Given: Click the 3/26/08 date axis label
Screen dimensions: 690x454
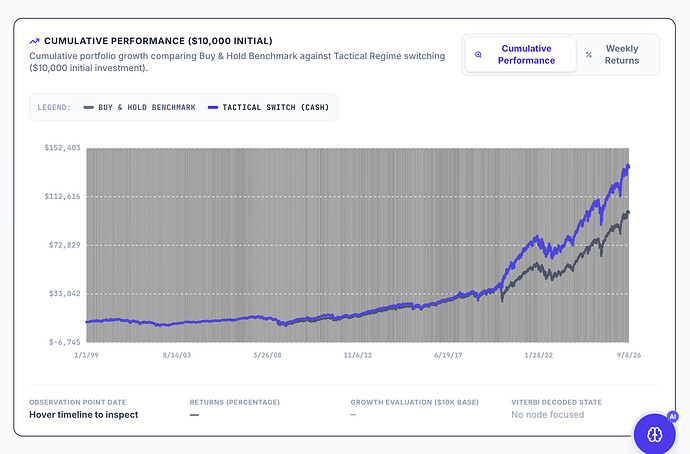Looking at the screenshot, I should [x=267, y=355].
